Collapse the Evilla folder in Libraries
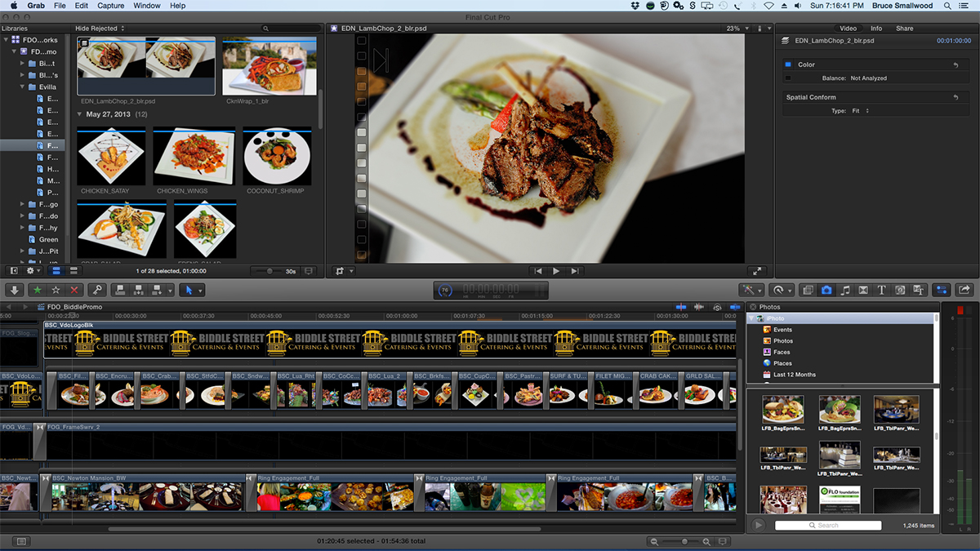Viewport: 980px width, 551px height. tap(22, 87)
